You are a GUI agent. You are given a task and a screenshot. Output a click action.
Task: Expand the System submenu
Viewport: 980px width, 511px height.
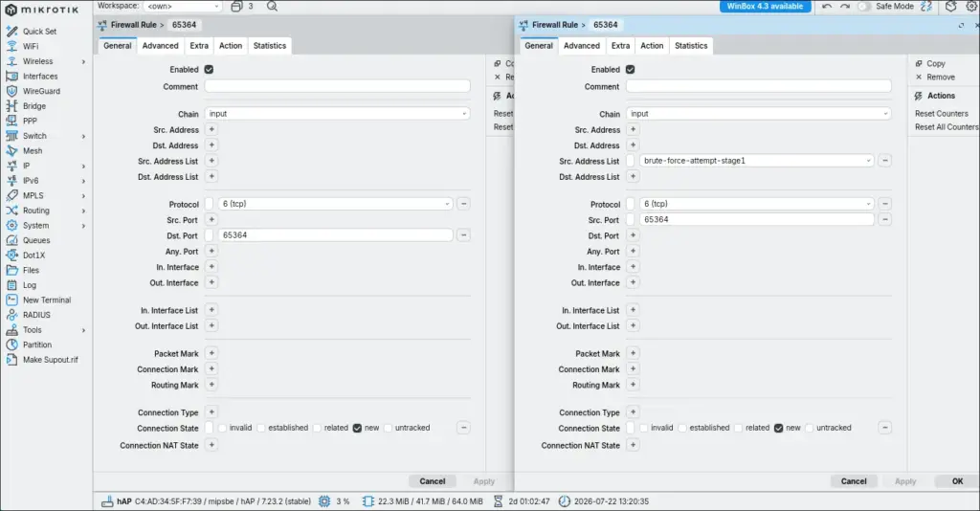point(83,226)
